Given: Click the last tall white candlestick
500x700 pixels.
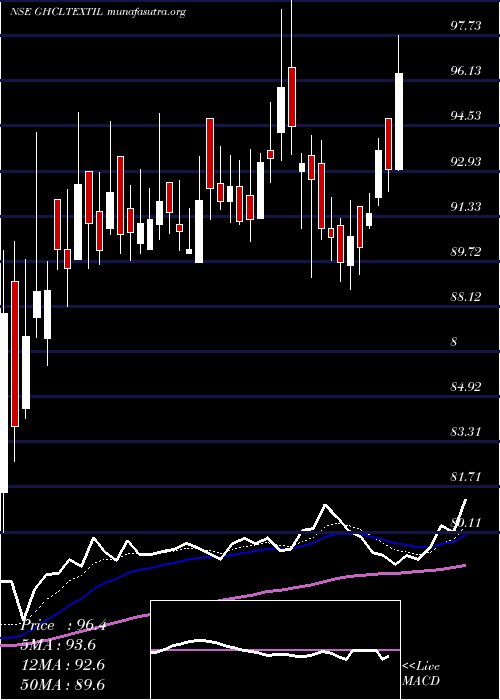Looking at the screenshot, I should point(399,121).
